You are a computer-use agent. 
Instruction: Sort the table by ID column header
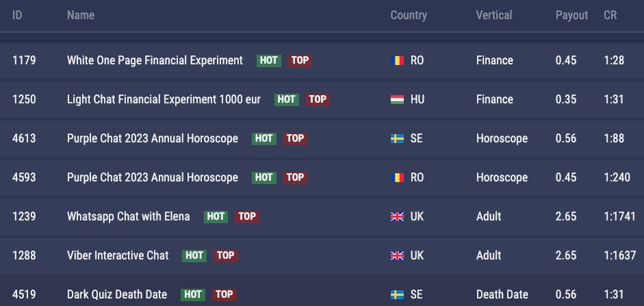coord(17,15)
